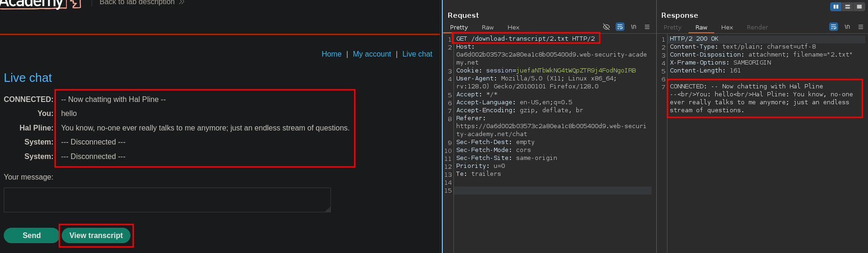Select top-bottom stacked layout icon

coord(847,7)
